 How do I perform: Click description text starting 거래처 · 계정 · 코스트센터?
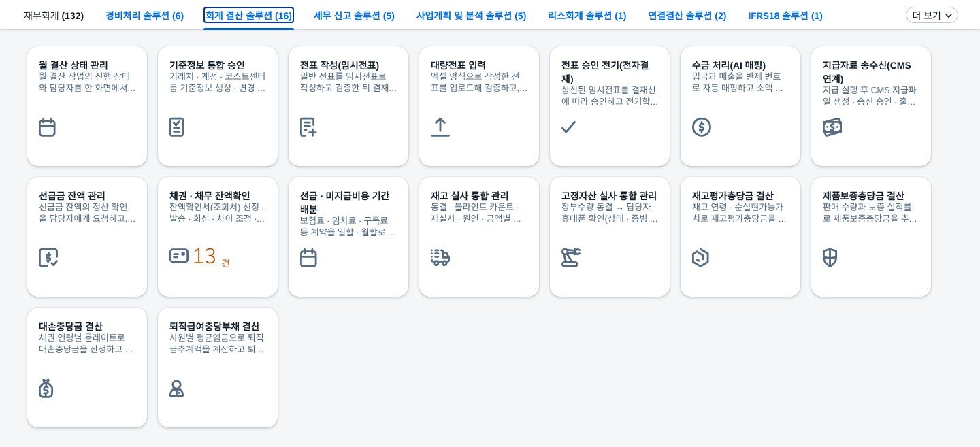pyautogui.click(x=218, y=82)
